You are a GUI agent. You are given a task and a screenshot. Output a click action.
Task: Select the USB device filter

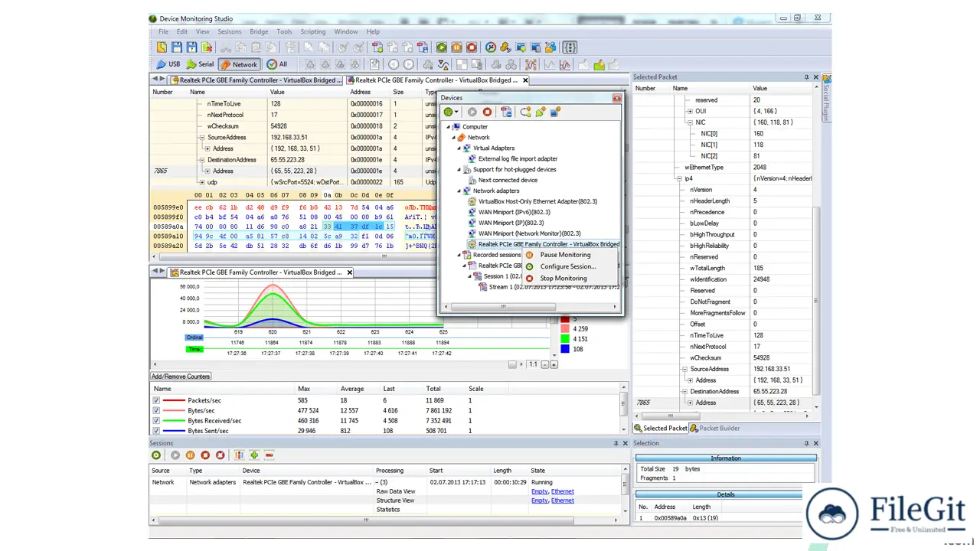point(168,64)
